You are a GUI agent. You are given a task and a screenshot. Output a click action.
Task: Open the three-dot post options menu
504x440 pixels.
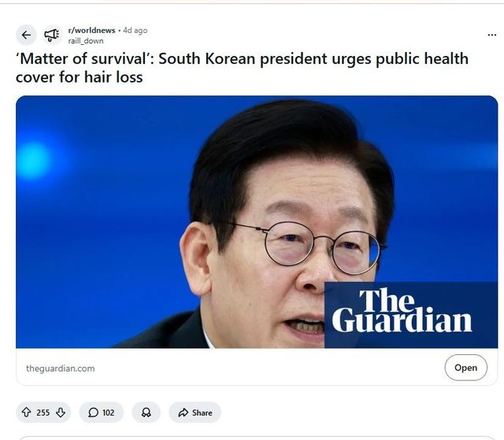[491, 35]
